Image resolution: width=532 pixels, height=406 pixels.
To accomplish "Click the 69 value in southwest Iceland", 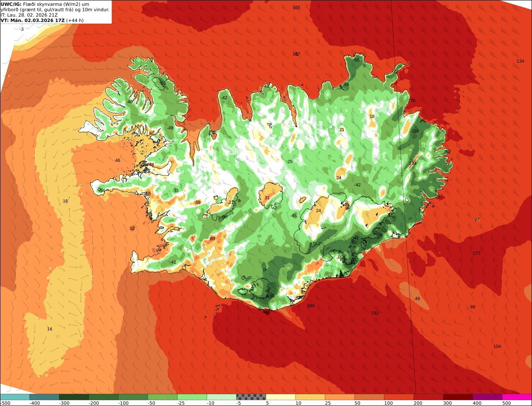I will click(x=212, y=239).
